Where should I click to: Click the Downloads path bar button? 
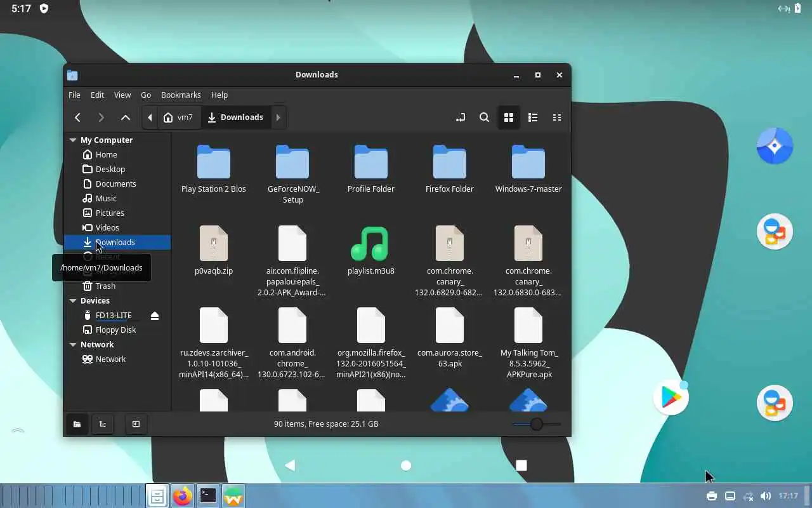click(235, 117)
